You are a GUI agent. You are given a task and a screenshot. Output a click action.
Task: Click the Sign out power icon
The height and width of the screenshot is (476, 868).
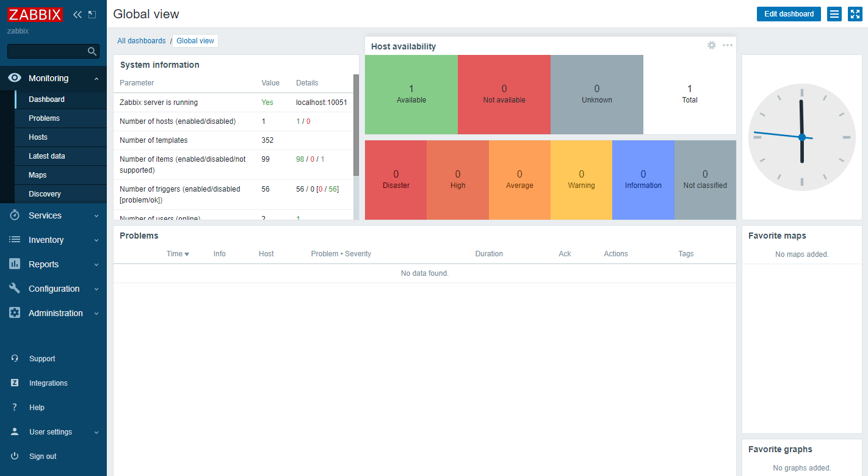tap(14, 456)
